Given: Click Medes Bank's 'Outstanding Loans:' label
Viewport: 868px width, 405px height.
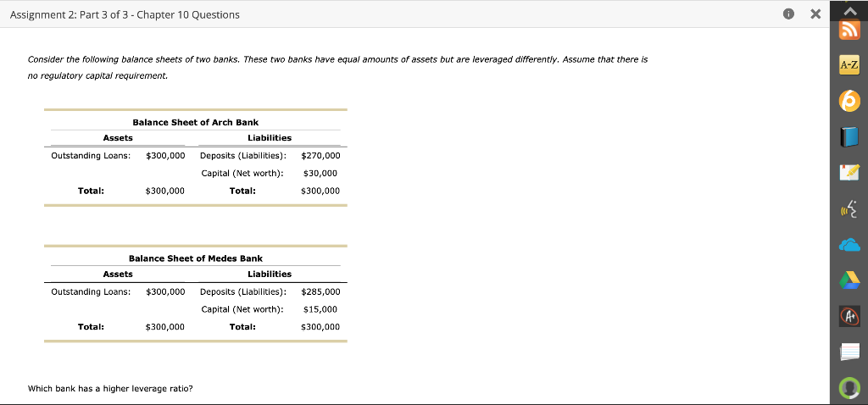Looking at the screenshot, I should coord(91,291).
